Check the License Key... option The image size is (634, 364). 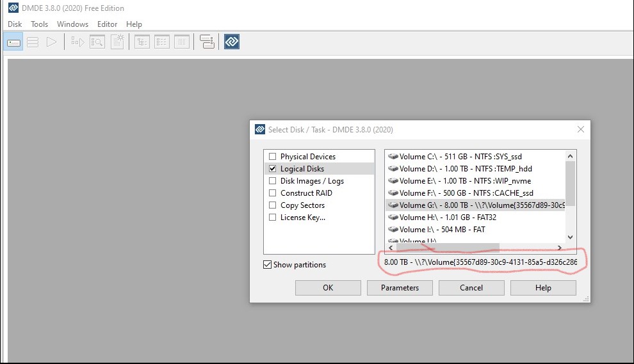pos(273,217)
